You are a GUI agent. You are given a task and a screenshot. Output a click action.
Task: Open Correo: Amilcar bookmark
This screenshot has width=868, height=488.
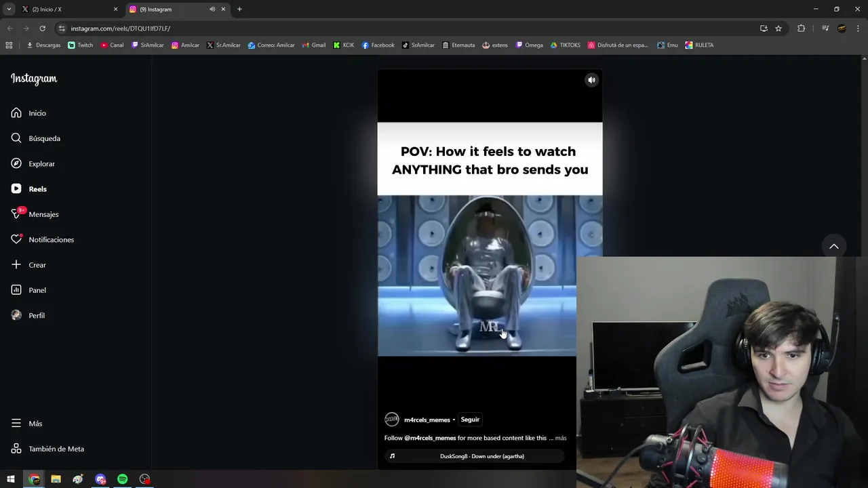coord(271,45)
